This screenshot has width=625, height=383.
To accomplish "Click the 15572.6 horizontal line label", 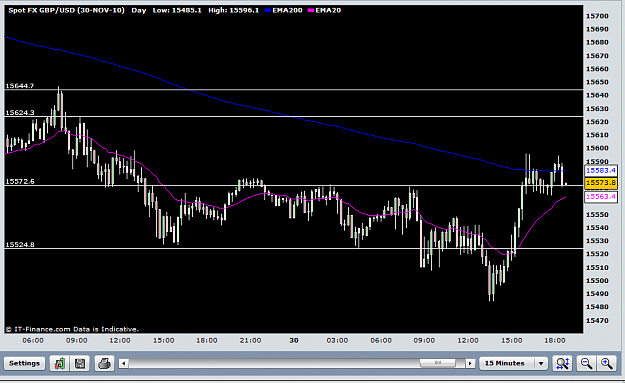I will (x=20, y=181).
